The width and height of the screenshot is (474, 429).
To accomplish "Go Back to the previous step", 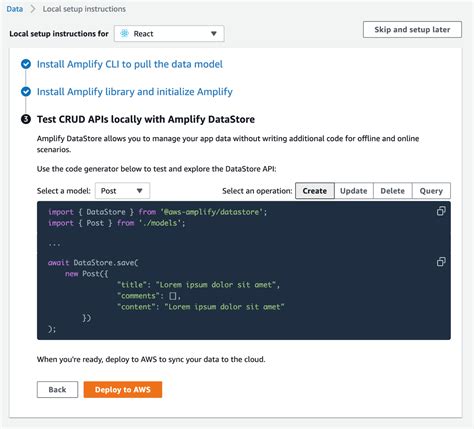I will point(57,390).
